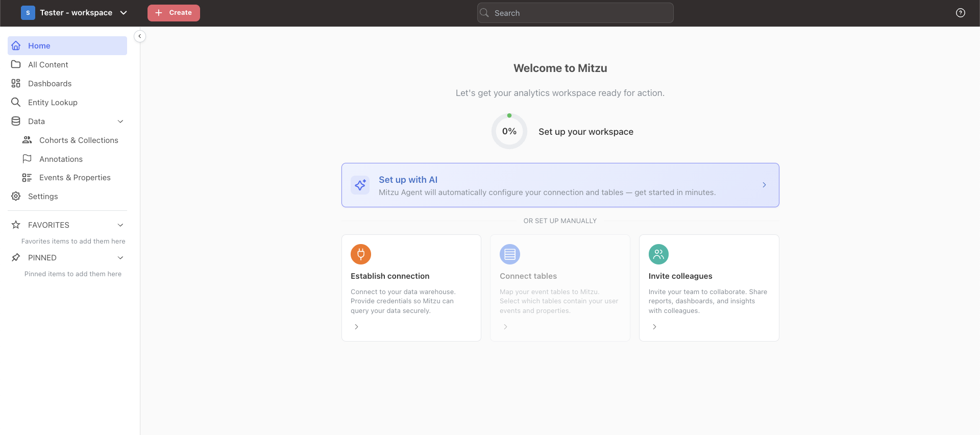Focus the Search input field

click(x=575, y=13)
